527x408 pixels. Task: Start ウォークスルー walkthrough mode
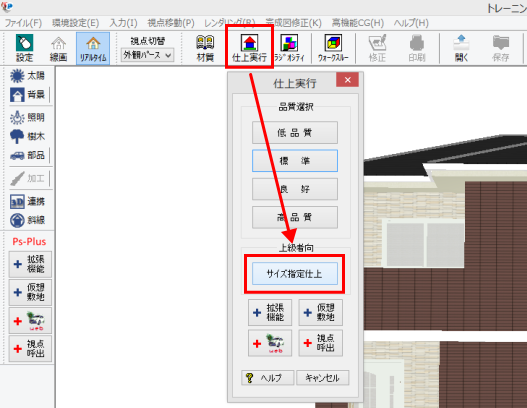[x=333, y=48]
